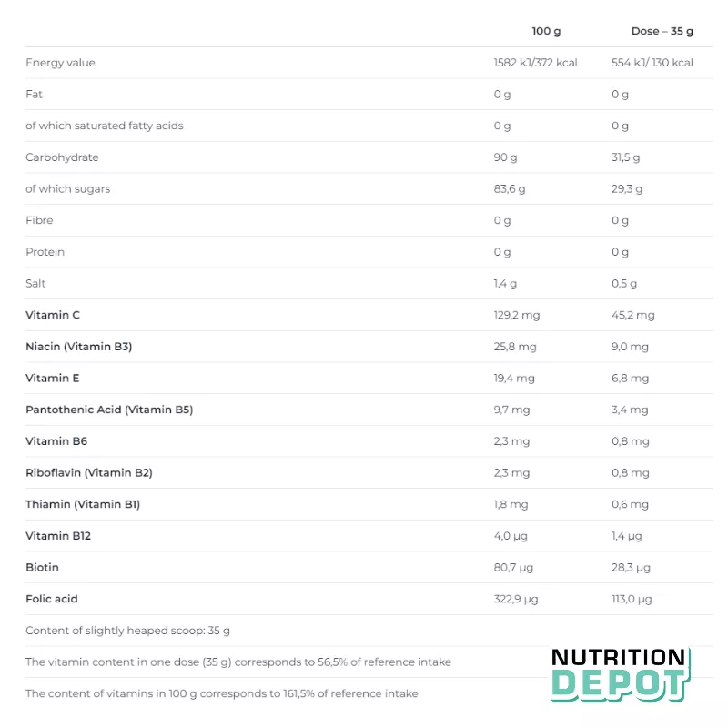The height and width of the screenshot is (728, 728).
Task: Click the Vitamin B12 row label
Action: point(58,536)
